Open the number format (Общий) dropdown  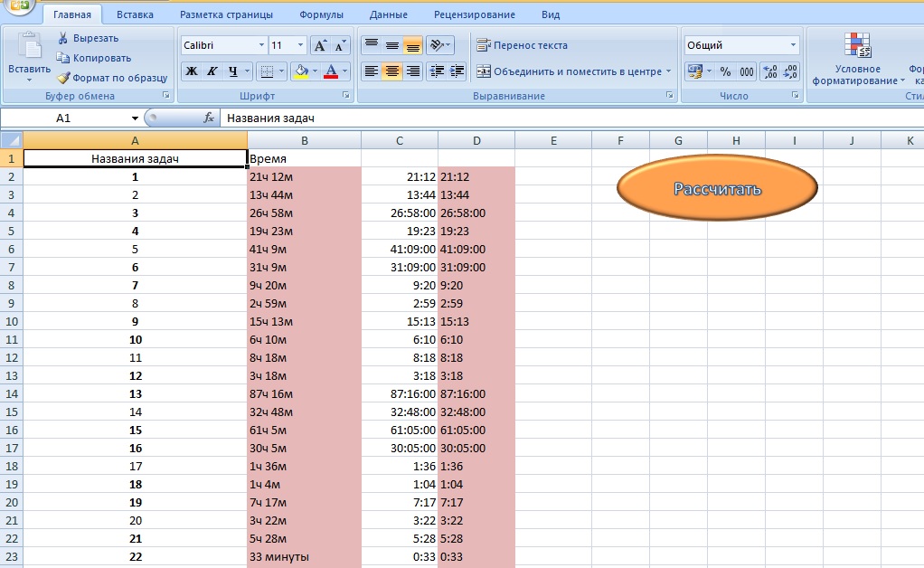click(793, 45)
